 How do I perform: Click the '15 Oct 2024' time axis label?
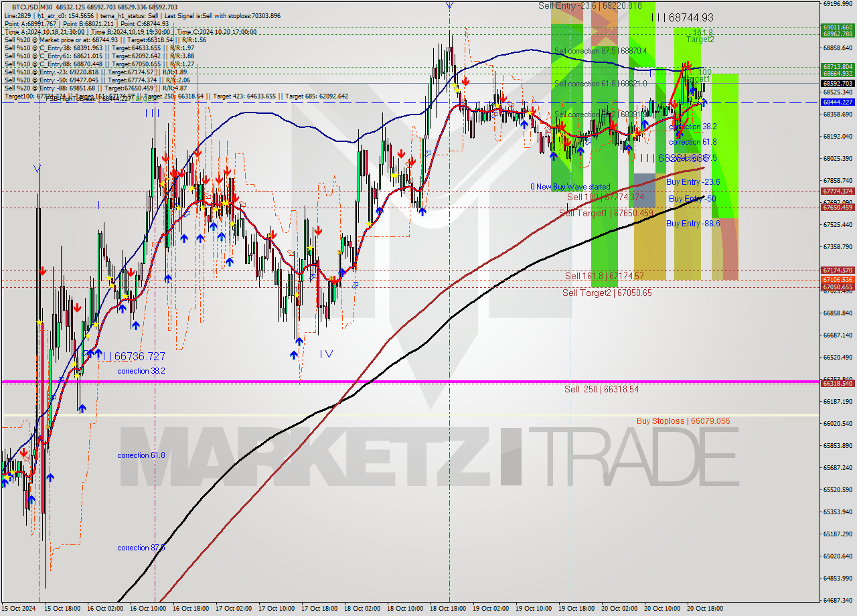tap(18, 609)
